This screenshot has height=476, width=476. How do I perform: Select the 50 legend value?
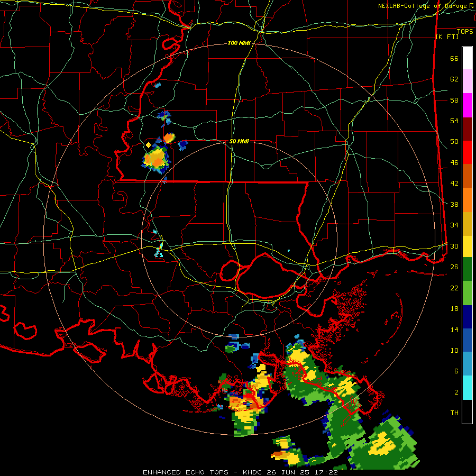pos(454,142)
